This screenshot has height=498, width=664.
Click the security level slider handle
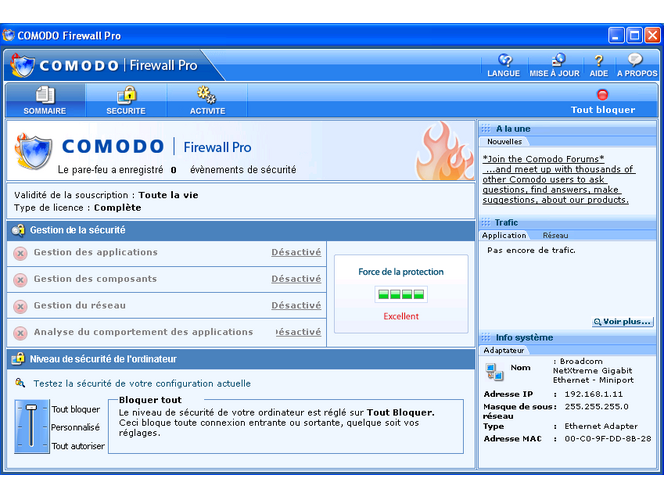coord(31,407)
